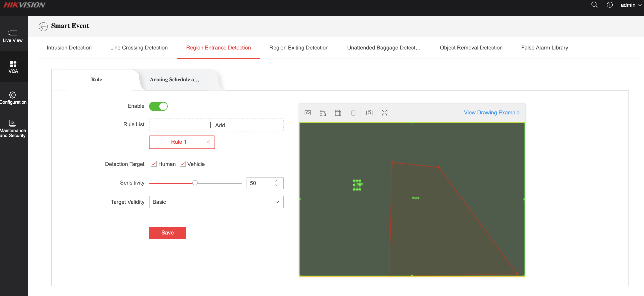
Task: Click the trash delete drawing icon
Action: tap(353, 113)
